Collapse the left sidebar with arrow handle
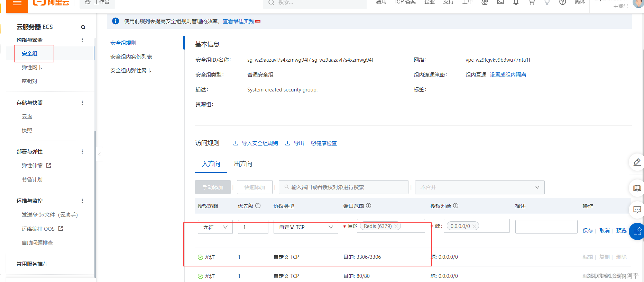The height and width of the screenshot is (282, 644). point(100,155)
